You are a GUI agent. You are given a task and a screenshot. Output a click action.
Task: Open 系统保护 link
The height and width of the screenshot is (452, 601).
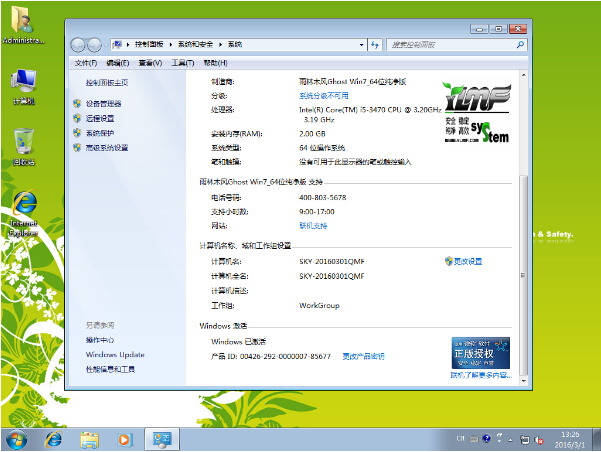click(100, 133)
